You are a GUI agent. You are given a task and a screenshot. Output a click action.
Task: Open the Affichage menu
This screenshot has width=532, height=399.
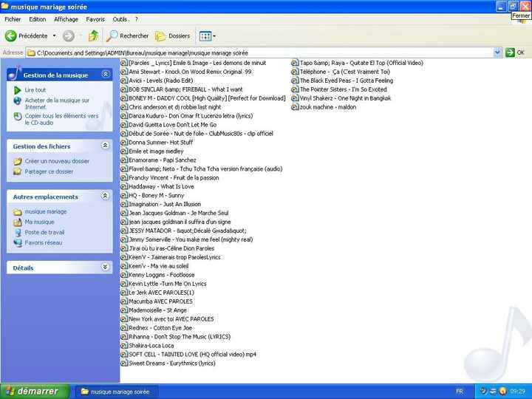click(x=66, y=19)
